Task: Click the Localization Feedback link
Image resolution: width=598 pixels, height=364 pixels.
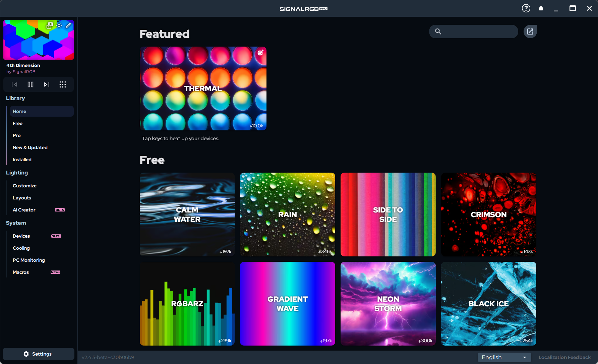Action: 564,357
